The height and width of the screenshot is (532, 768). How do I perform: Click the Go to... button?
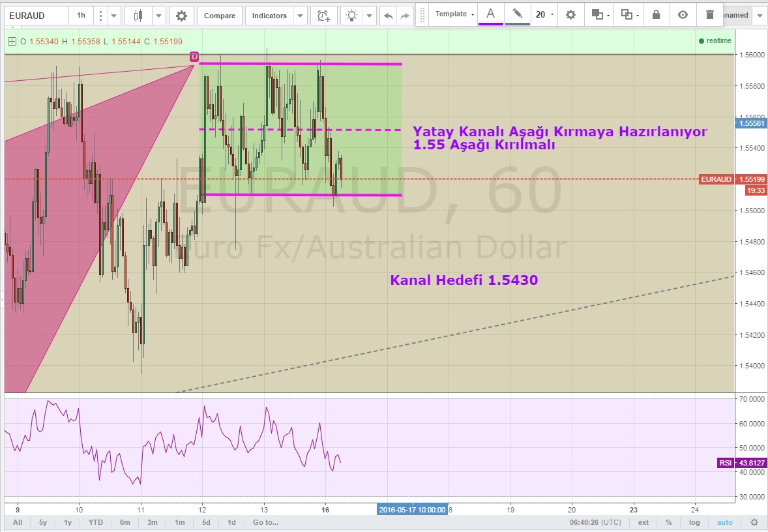(x=265, y=522)
